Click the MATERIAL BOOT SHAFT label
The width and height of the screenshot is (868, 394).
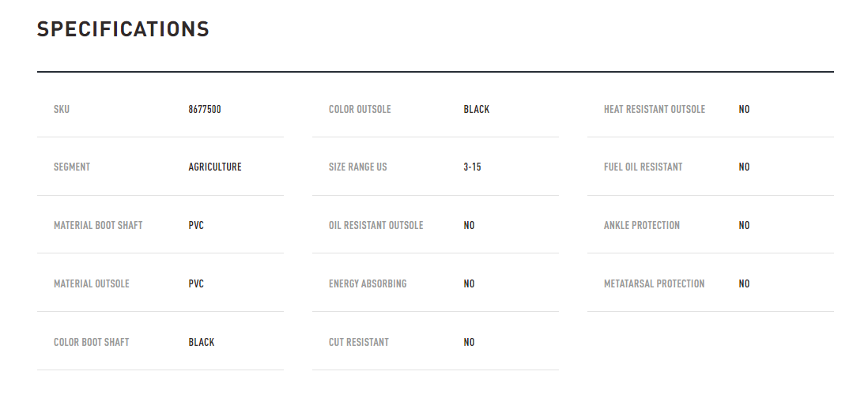coord(98,226)
